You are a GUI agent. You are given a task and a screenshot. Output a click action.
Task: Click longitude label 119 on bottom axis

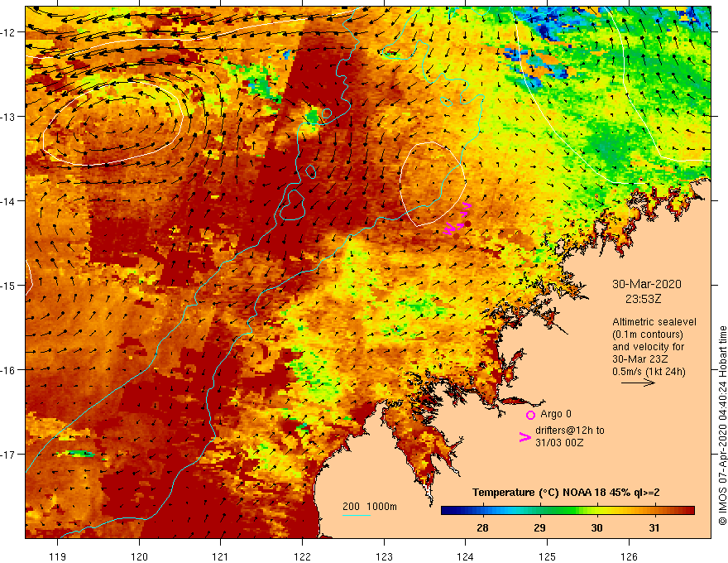coord(58,556)
